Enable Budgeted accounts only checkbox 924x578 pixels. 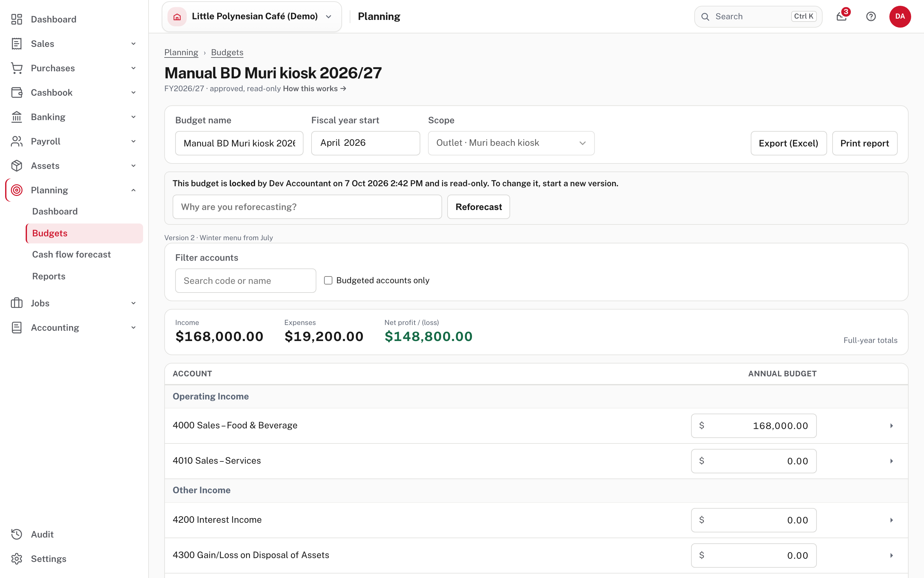click(x=328, y=280)
